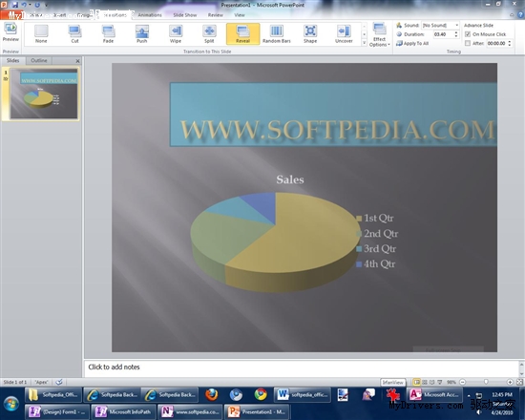Click the Redo icon in Quick Access
The image size is (525, 420).
37,5
